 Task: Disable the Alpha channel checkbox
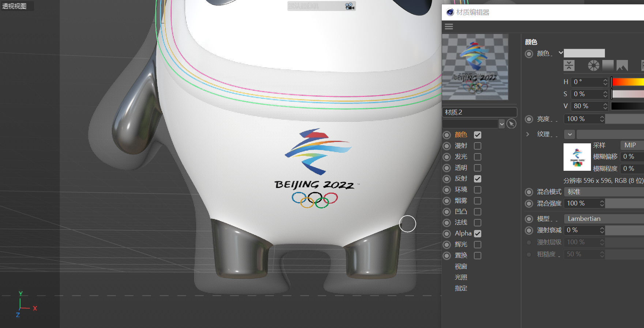pos(478,234)
